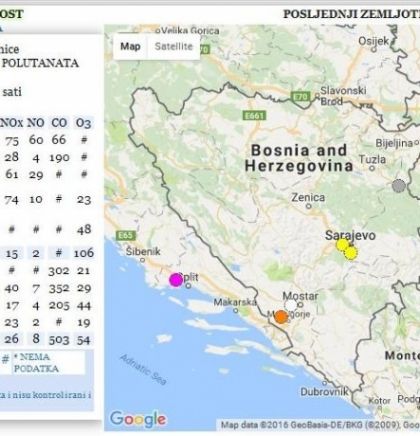Switch to Map view

130,46
